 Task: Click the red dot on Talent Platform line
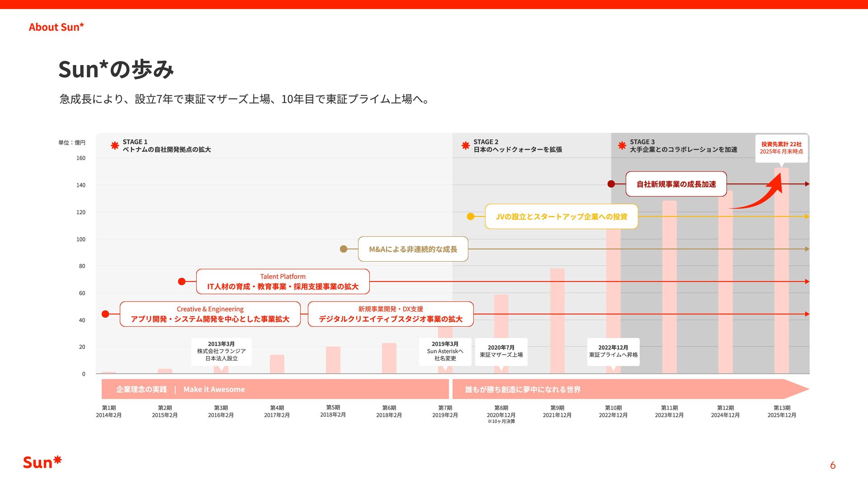(182, 282)
